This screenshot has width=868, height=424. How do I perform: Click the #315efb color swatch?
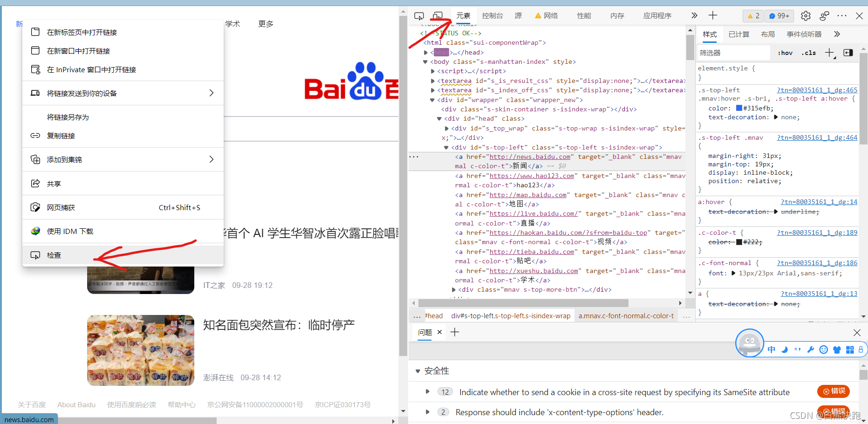pyautogui.click(x=739, y=108)
